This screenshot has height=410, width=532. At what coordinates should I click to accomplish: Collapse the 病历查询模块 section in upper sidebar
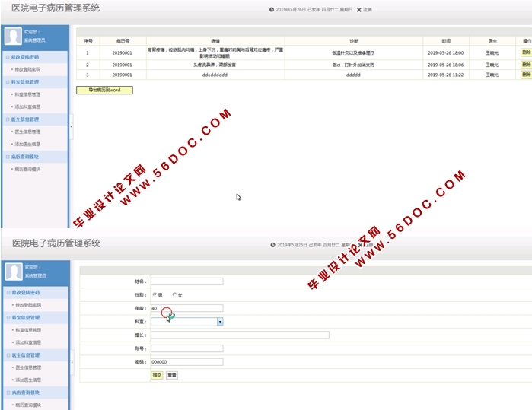27,157
